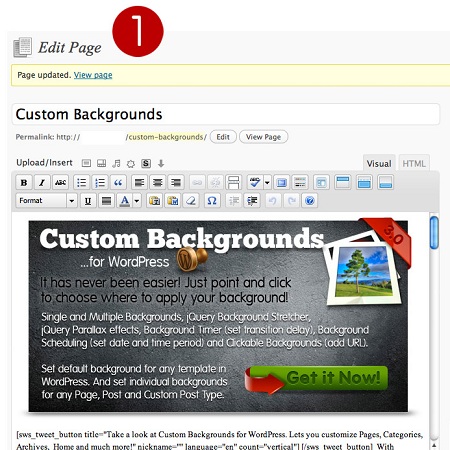
Task: Insert a custom character with the Omega icon
Action: click(212, 201)
